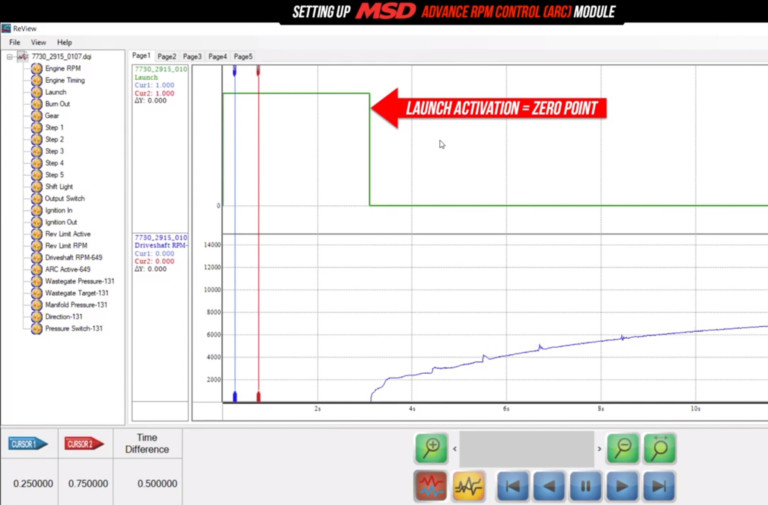
Task: Click the red cursor 2 top handle
Action: pos(258,71)
